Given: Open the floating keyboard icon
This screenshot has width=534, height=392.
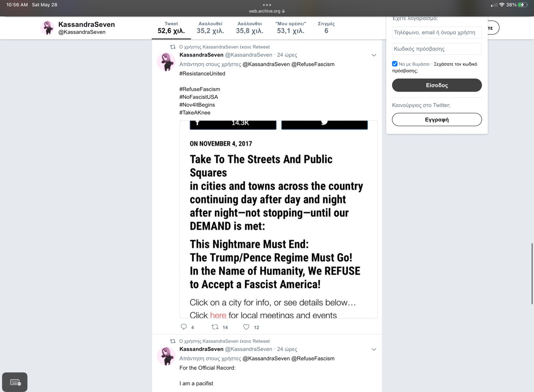Looking at the screenshot, I should pyautogui.click(x=15, y=382).
